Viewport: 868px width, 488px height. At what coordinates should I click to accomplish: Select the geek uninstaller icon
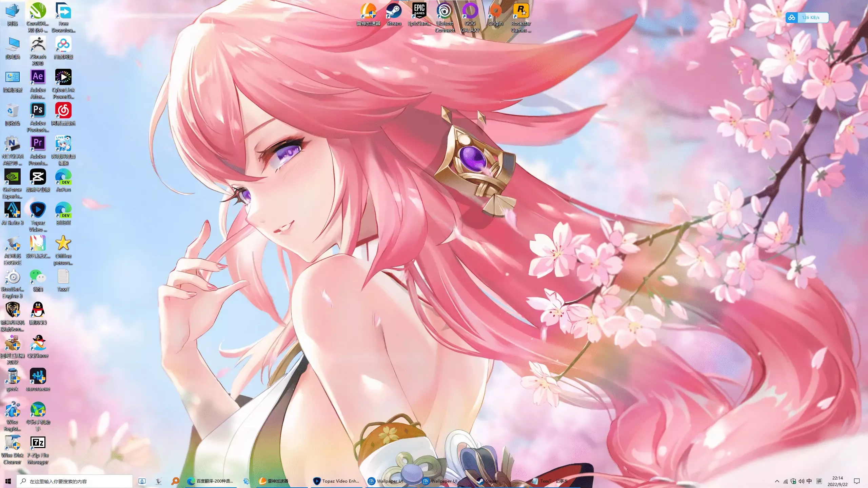[x=12, y=380]
